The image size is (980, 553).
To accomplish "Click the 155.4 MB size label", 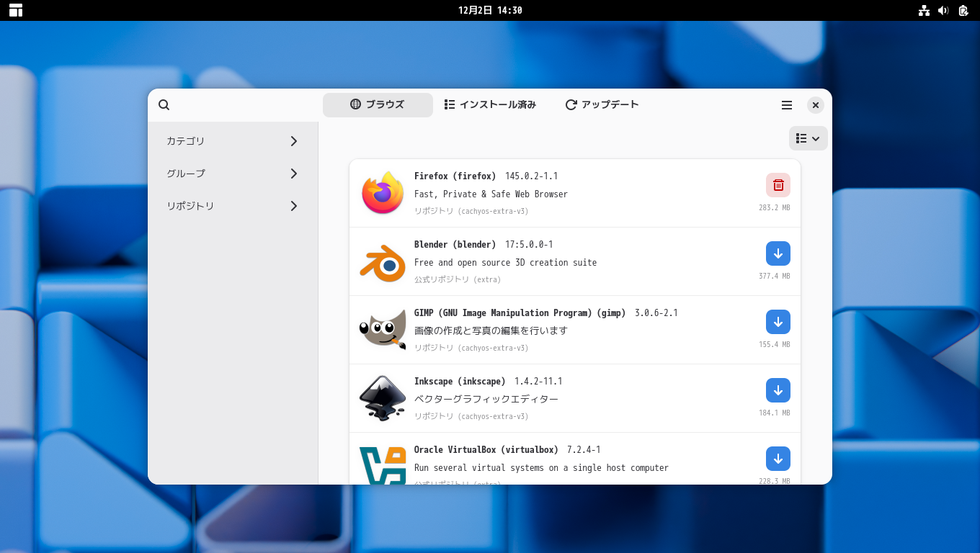I will pyautogui.click(x=775, y=344).
